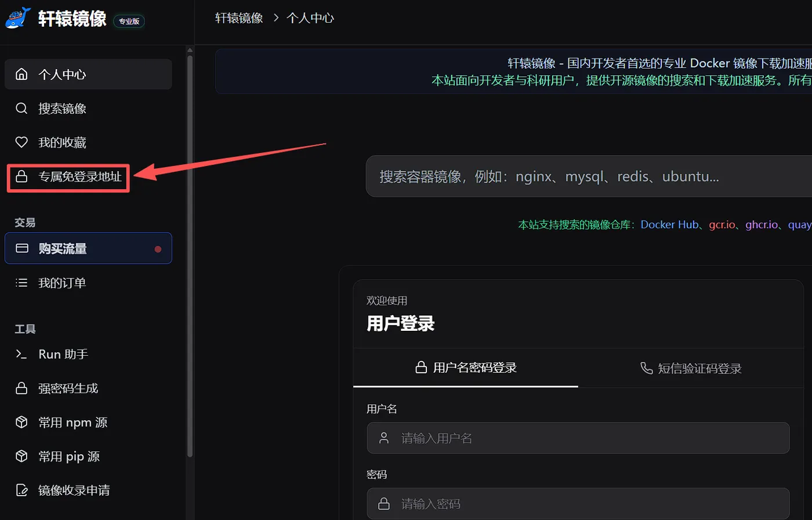812x520 pixels.
Task: Click the whale logo icon
Action: [18, 19]
